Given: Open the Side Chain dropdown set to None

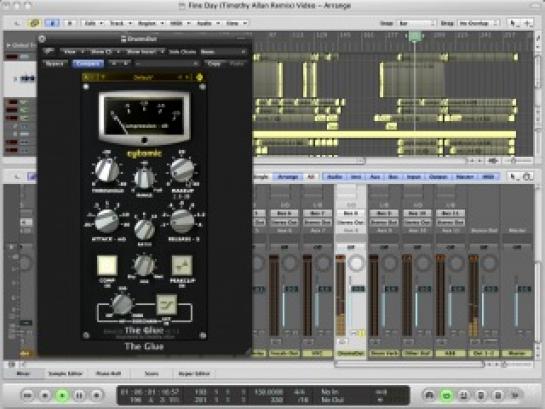Looking at the screenshot, I should pyautogui.click(x=223, y=52).
